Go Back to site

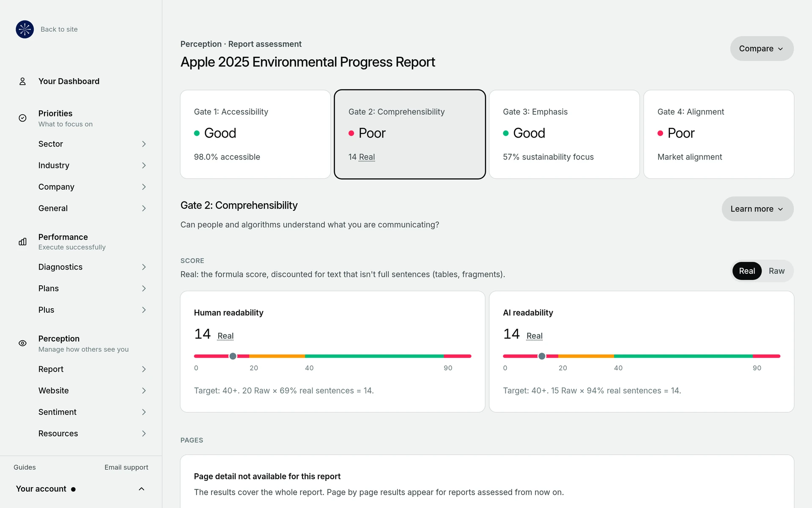click(59, 29)
